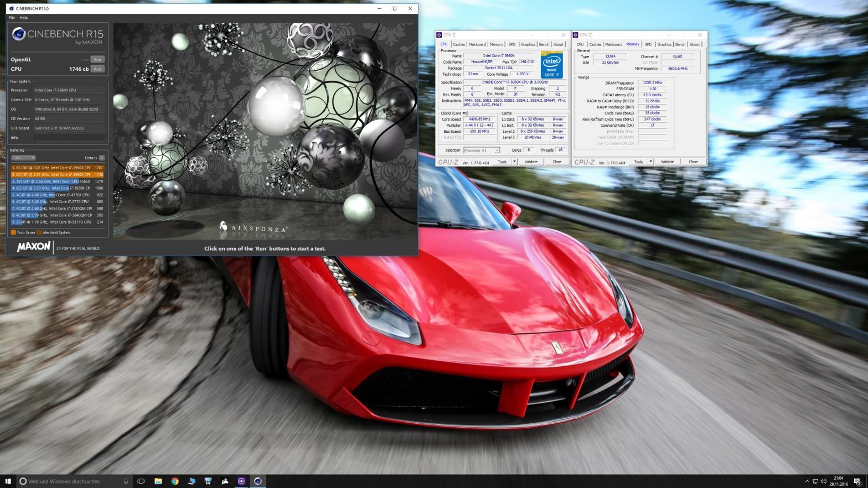Open Task View from the taskbar
This screenshot has width=868, height=488.
[x=141, y=481]
